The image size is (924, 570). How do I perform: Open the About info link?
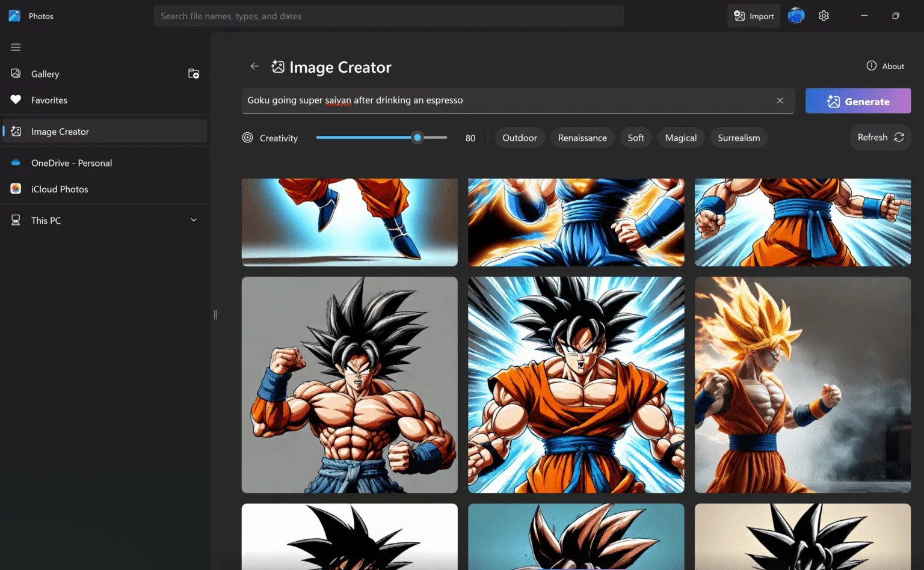coord(885,66)
